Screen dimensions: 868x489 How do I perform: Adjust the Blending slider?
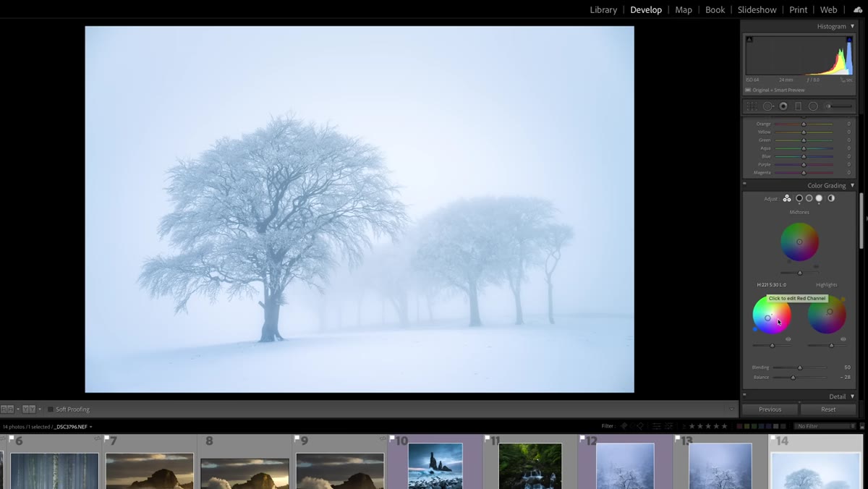[x=800, y=367]
